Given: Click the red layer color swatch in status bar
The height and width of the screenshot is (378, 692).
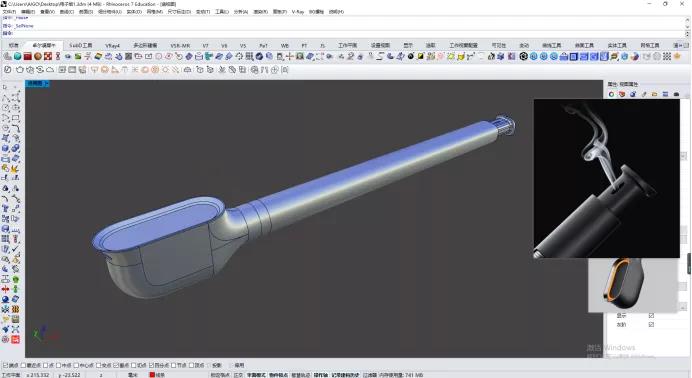Looking at the screenshot, I should click(x=152, y=375).
